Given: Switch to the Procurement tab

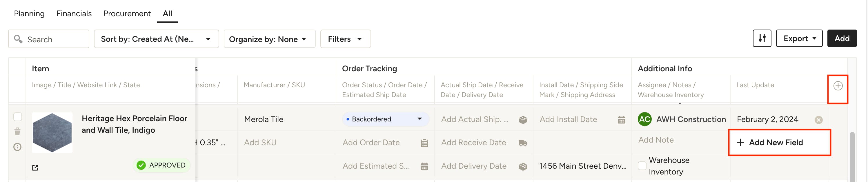Looking at the screenshot, I should pyautogui.click(x=127, y=14).
